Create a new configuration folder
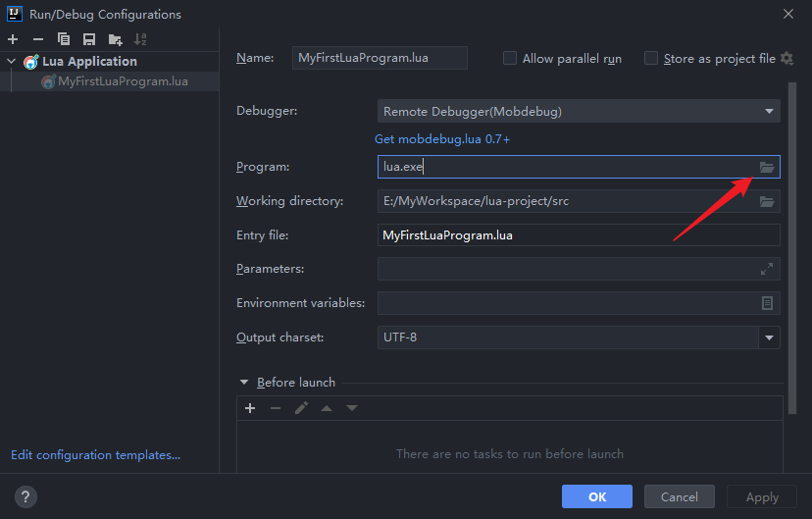 click(x=115, y=39)
